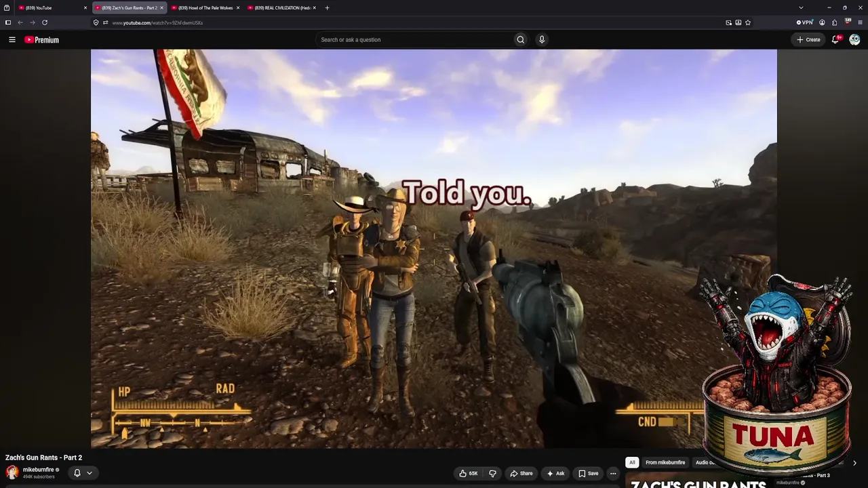Like the video with 65K likes

tap(469, 473)
